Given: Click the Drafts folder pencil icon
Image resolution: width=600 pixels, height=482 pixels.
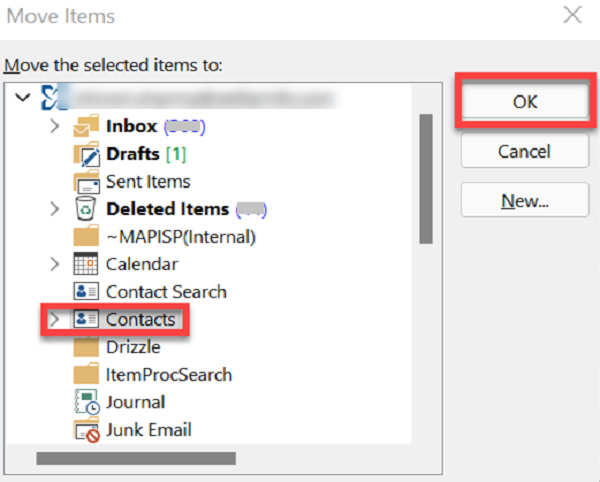Looking at the screenshot, I should pyautogui.click(x=86, y=154).
